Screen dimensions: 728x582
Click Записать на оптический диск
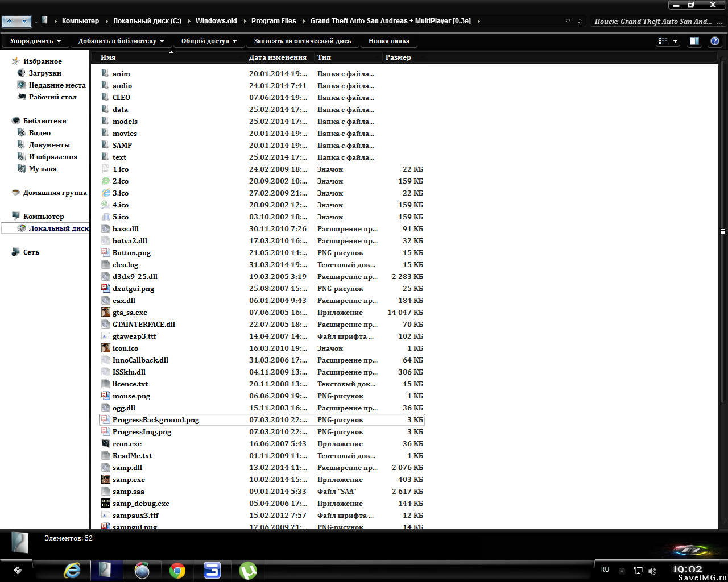pyautogui.click(x=303, y=41)
